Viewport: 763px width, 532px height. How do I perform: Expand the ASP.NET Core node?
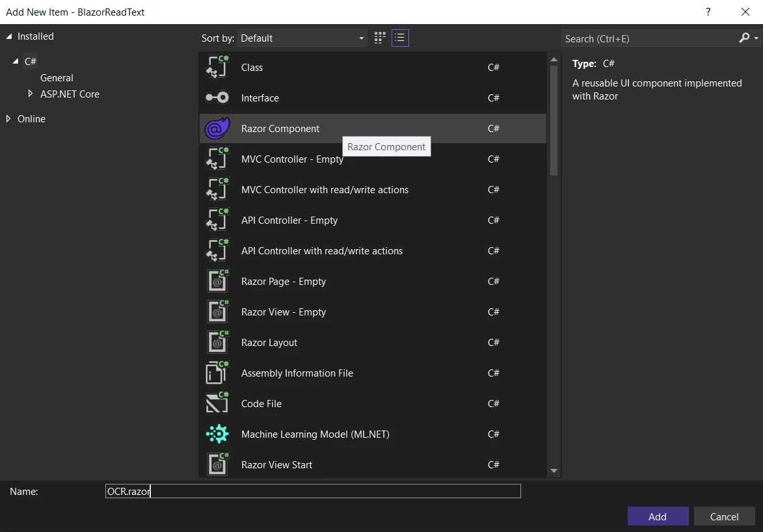(30, 94)
